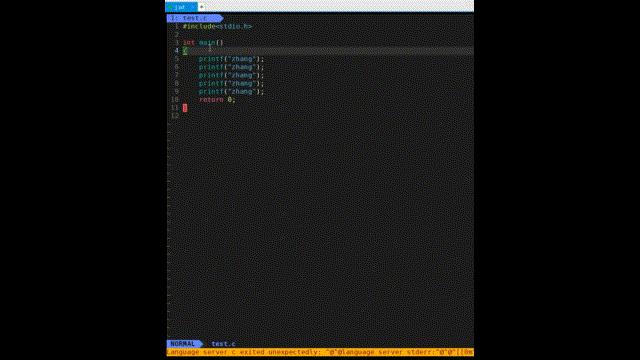Screen dimensions: 640x360
Task: Click the 'int main()' line
Action: tap(203, 42)
